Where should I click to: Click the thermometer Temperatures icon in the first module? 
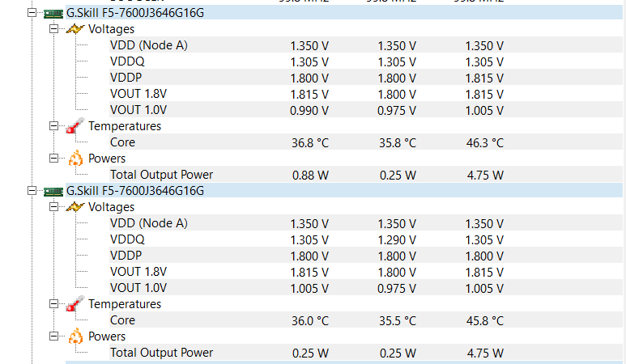pos(75,125)
